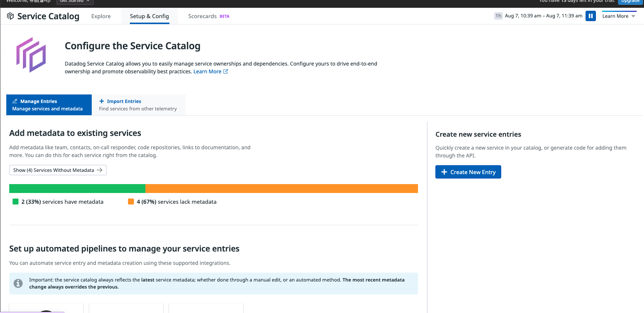Image resolution: width=644 pixels, height=313 pixels.
Task: Click the '2 (33%) services have metadata' text
Action: click(63, 202)
